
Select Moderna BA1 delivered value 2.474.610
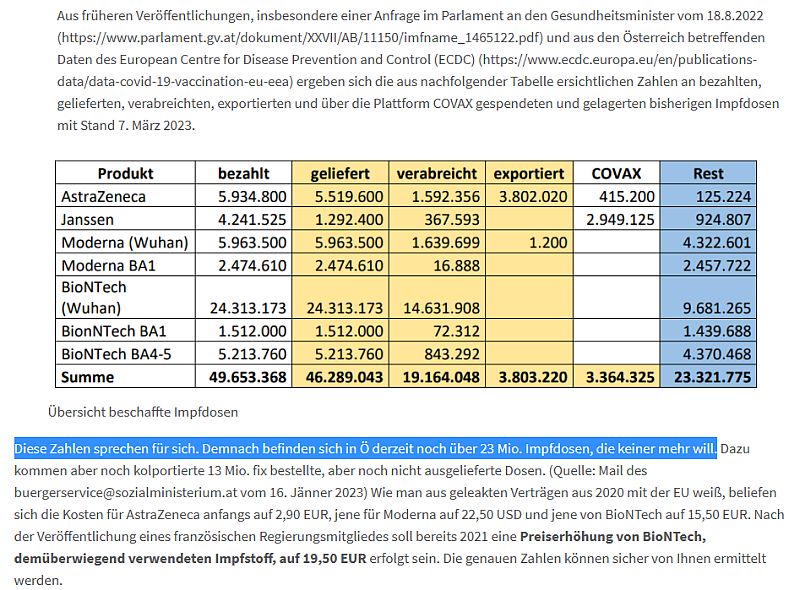(349, 265)
